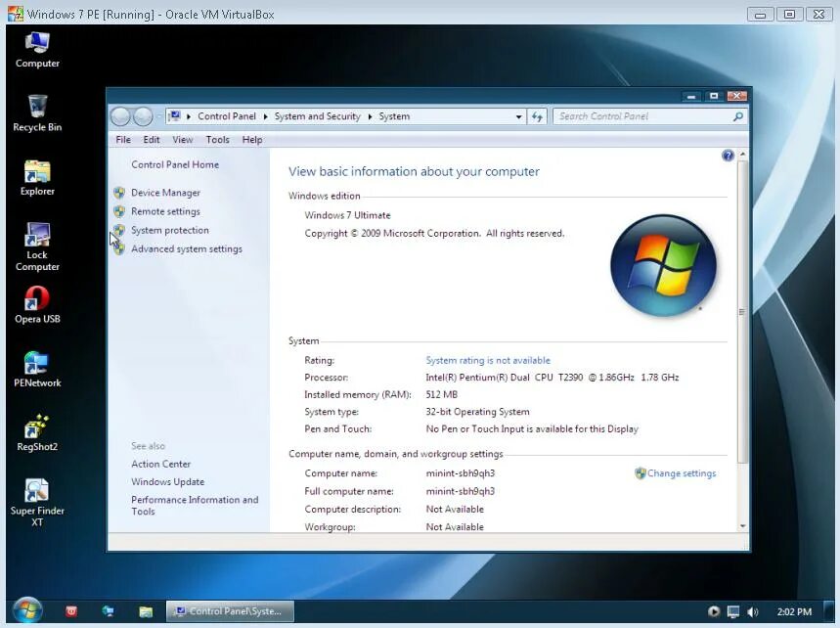
Task: Select the Recycle Bin desktop icon
Action: coord(37,113)
